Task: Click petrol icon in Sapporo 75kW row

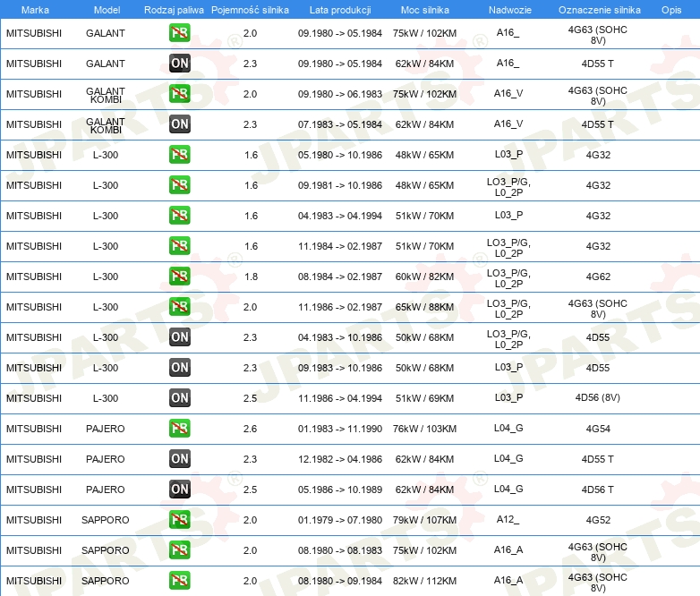Action: (x=179, y=549)
